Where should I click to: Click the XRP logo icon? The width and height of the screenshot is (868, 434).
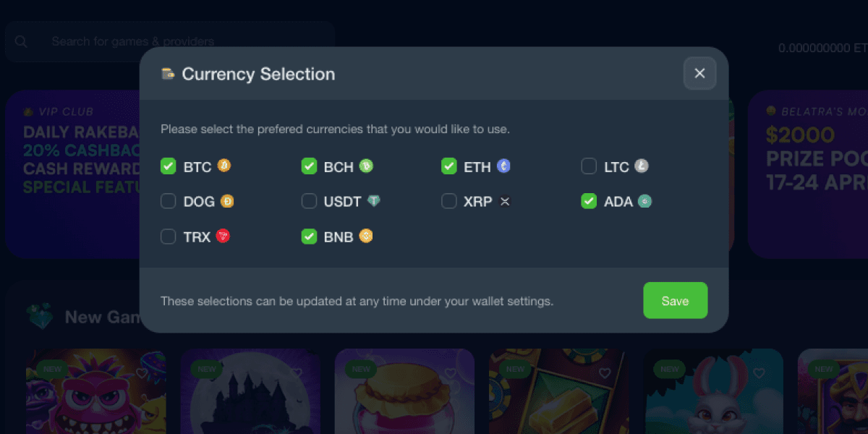pyautogui.click(x=505, y=201)
